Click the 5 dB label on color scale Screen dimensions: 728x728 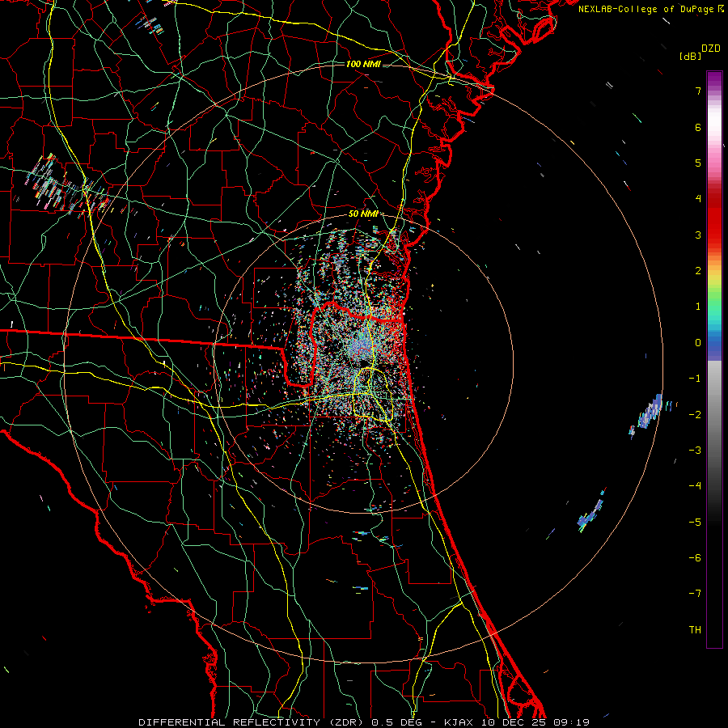pos(698,163)
